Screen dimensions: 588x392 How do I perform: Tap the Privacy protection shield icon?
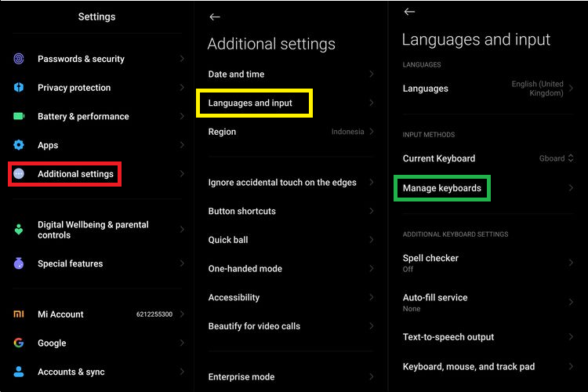(19, 87)
